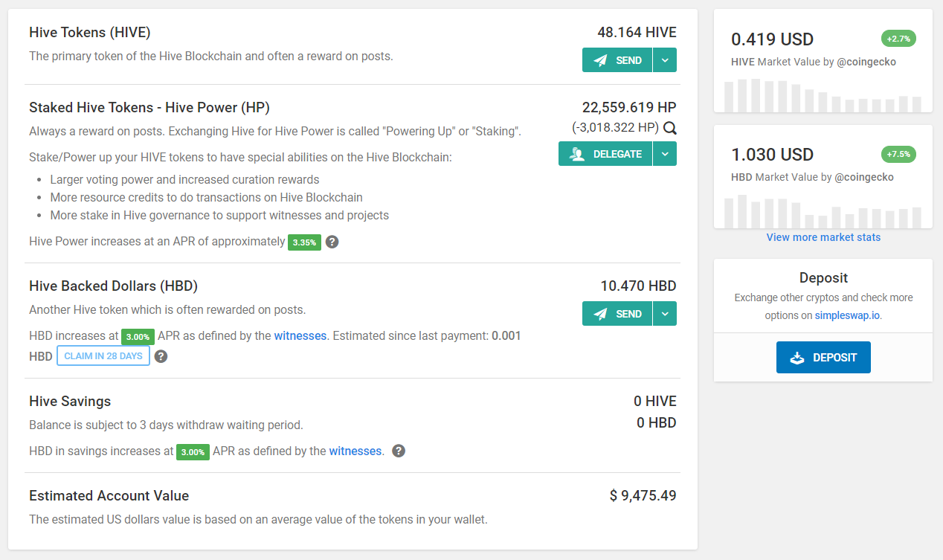Click the +2.7% HIVE change badge

pyautogui.click(x=898, y=39)
